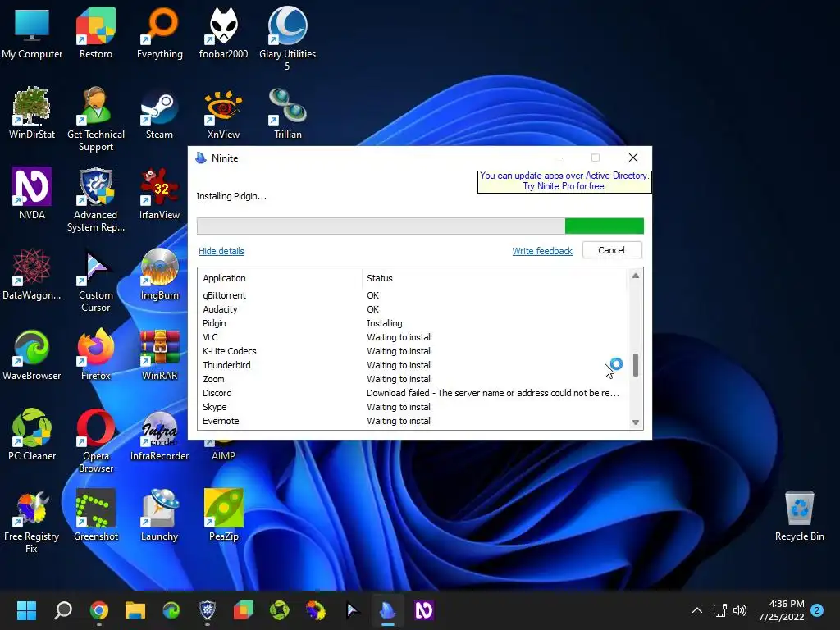Open the notification center badge
The width and height of the screenshot is (840, 630).
click(x=817, y=610)
